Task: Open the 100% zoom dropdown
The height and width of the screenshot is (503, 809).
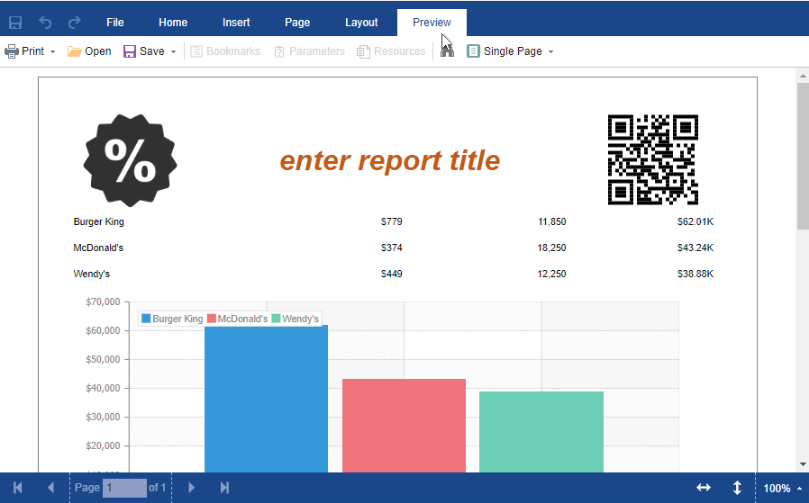Action: pos(782,488)
